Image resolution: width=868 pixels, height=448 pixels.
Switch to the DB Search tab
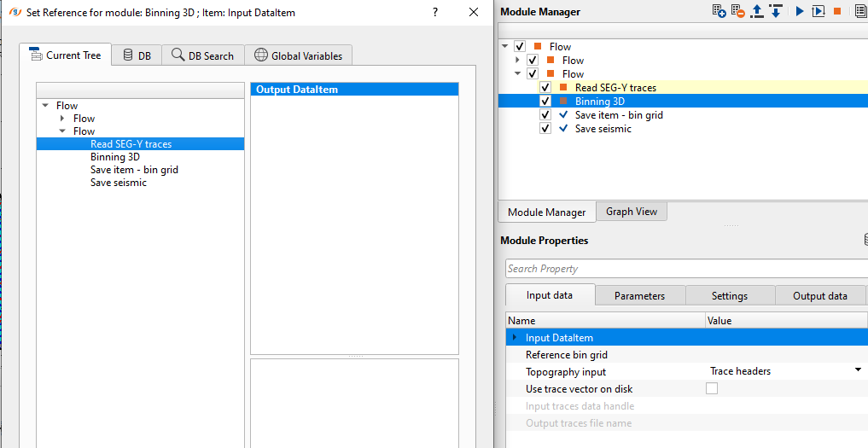tap(202, 55)
